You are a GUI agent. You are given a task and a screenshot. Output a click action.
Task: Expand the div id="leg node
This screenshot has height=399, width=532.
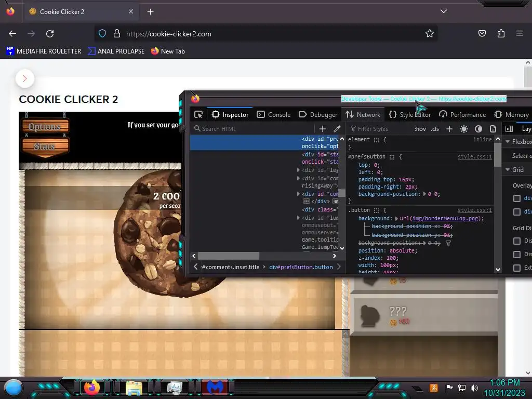pyautogui.click(x=298, y=170)
